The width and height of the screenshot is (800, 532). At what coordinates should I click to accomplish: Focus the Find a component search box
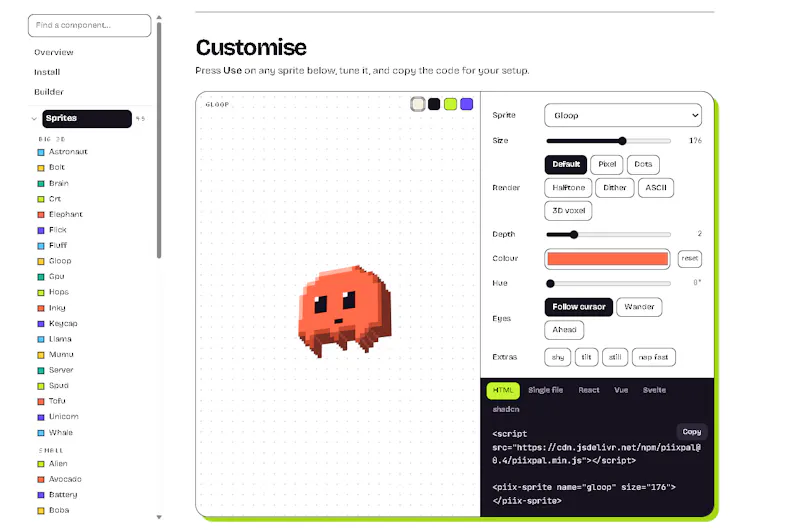click(x=90, y=26)
